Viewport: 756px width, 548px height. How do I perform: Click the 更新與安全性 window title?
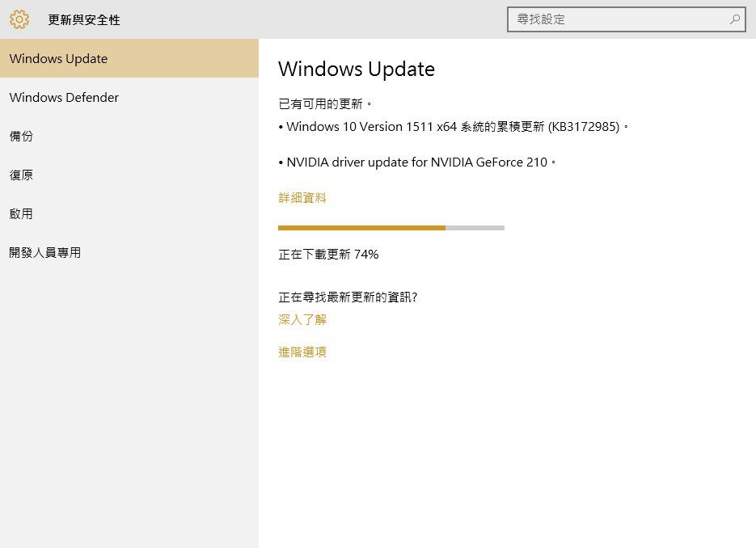84,19
